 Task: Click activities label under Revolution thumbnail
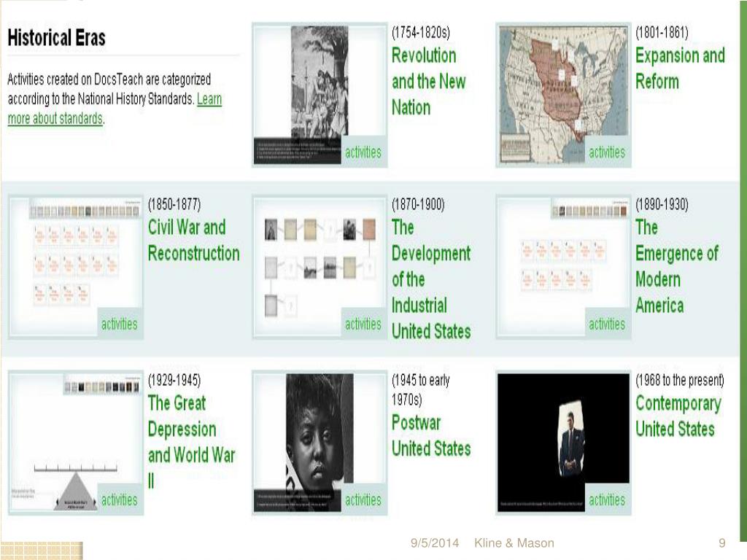pos(363,152)
